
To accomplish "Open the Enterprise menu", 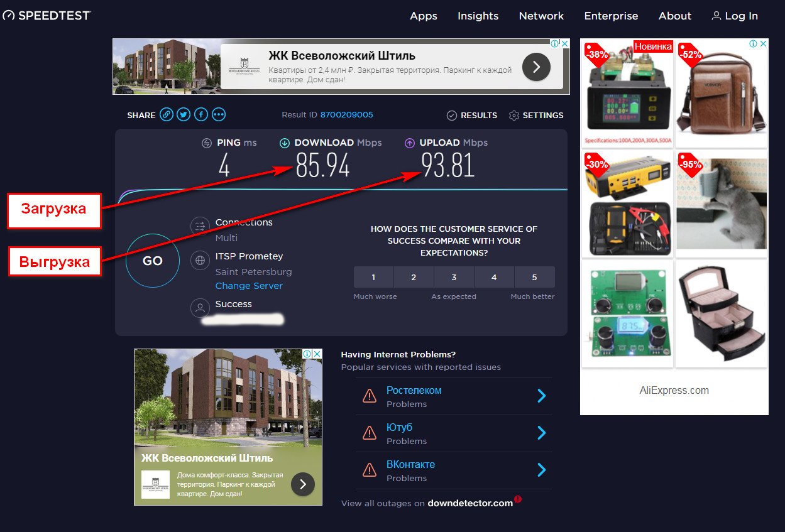I will (612, 16).
